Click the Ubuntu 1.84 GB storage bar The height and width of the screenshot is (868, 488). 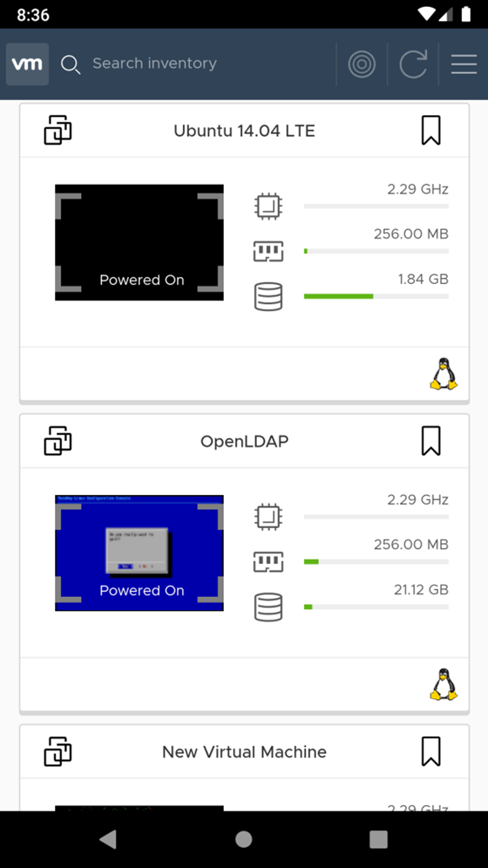coord(376,296)
